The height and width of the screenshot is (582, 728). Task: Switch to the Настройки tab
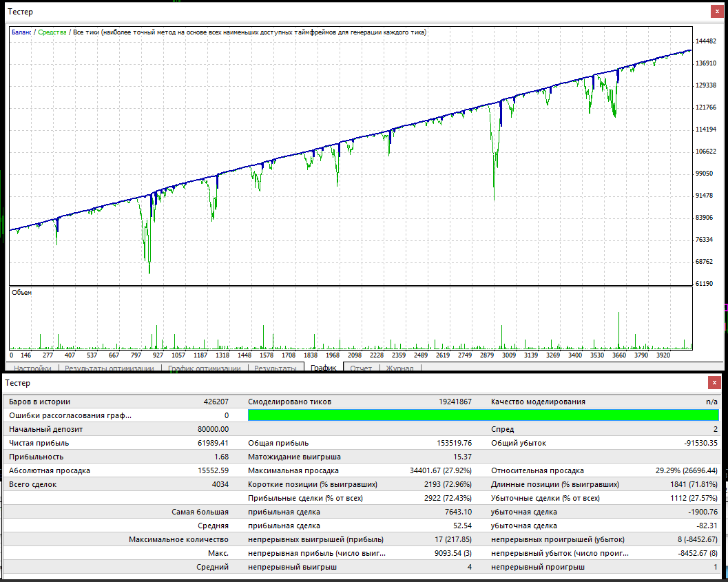point(32,368)
